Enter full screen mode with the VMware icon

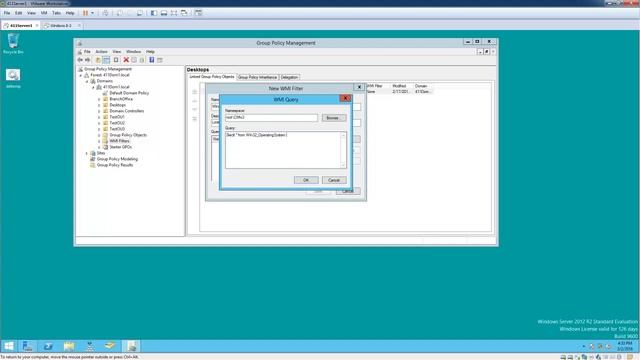(174, 13)
